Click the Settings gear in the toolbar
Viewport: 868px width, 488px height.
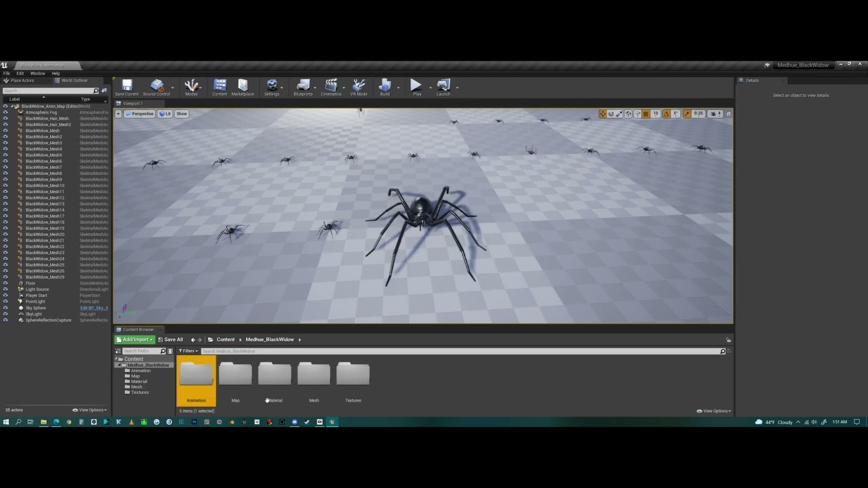pyautogui.click(x=272, y=87)
